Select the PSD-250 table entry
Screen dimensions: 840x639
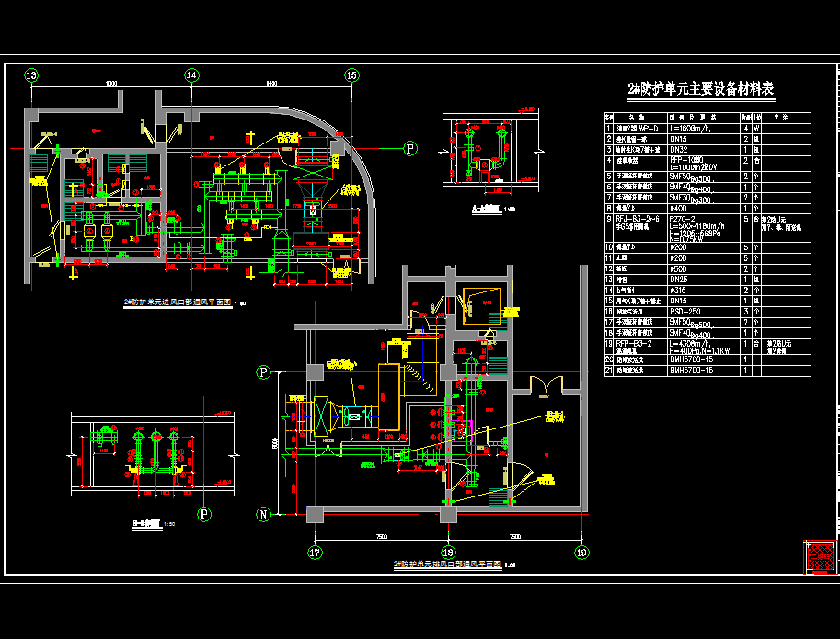coord(685,311)
